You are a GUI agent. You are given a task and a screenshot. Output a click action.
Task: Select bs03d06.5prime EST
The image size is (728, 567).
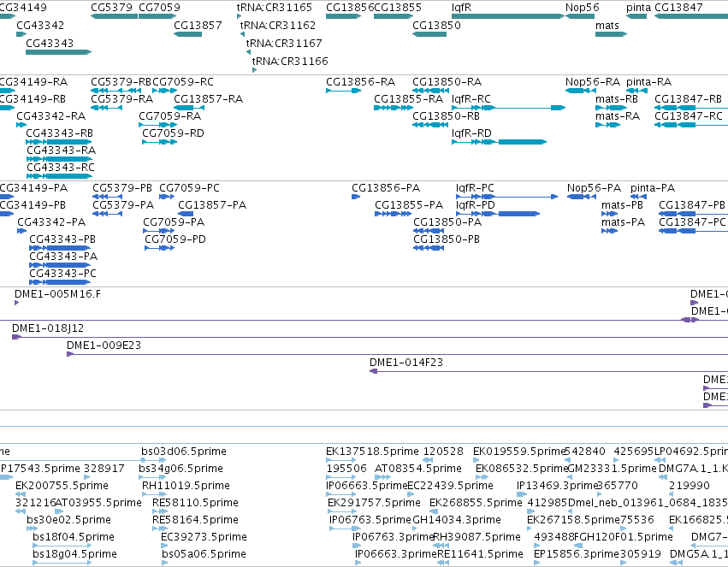point(153,460)
